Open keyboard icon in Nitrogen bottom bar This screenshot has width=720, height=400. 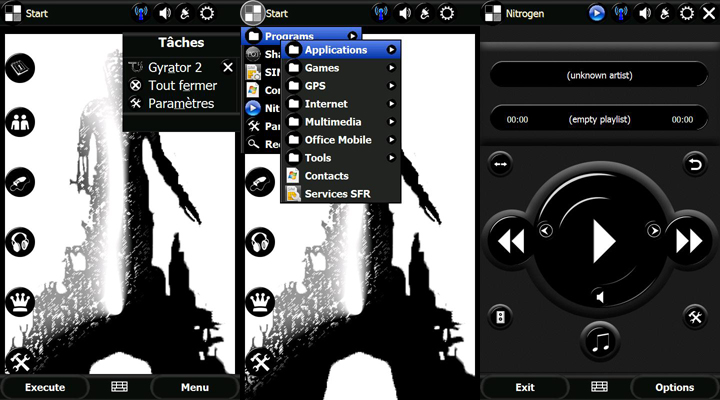(x=599, y=387)
